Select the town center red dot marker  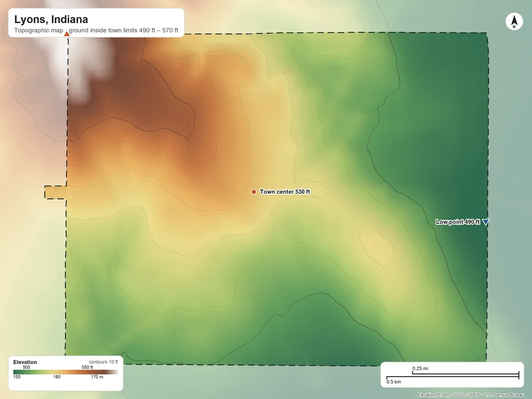click(254, 192)
